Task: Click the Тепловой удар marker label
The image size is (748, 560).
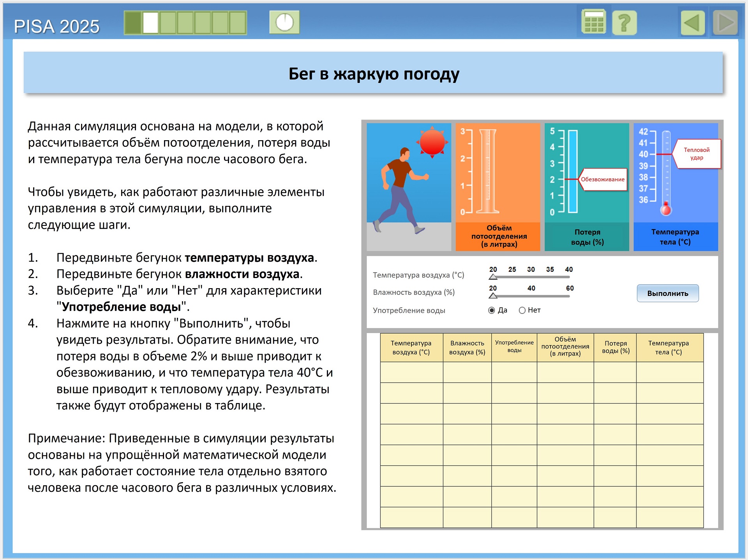Action: point(697,154)
